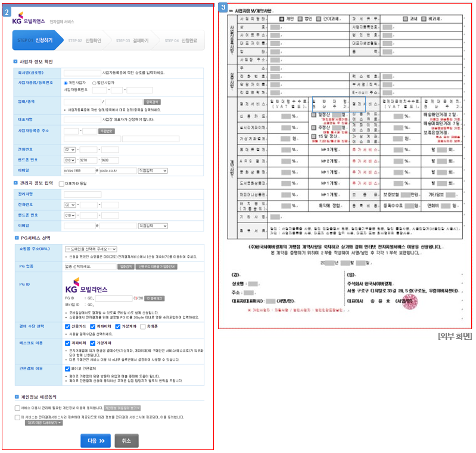
Task: Click the 업종검색 button in PG 업종
Action: coord(126,267)
